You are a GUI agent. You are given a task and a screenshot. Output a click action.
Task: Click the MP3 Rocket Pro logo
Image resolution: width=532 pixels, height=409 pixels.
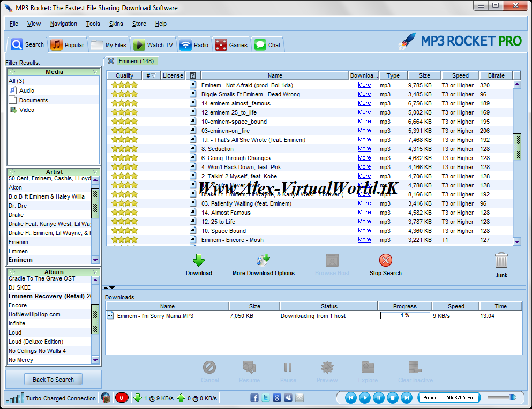pyautogui.click(x=460, y=41)
